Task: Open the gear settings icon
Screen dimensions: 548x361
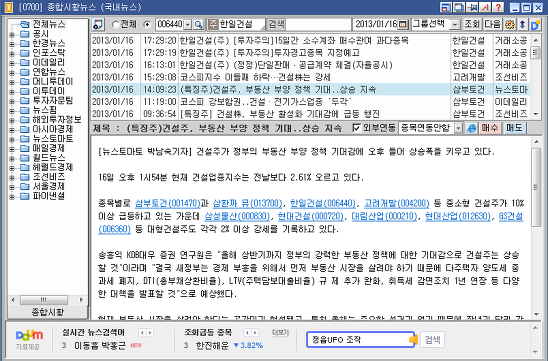Action: [510, 24]
